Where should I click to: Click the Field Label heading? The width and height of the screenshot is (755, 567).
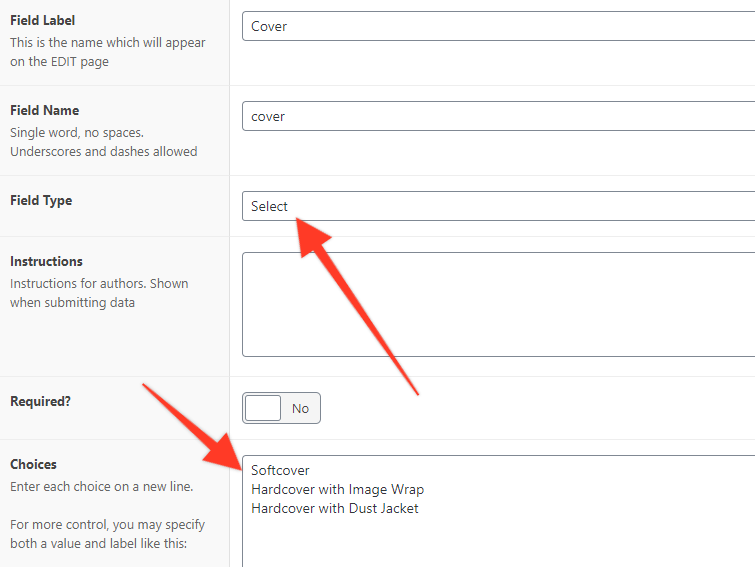point(42,20)
